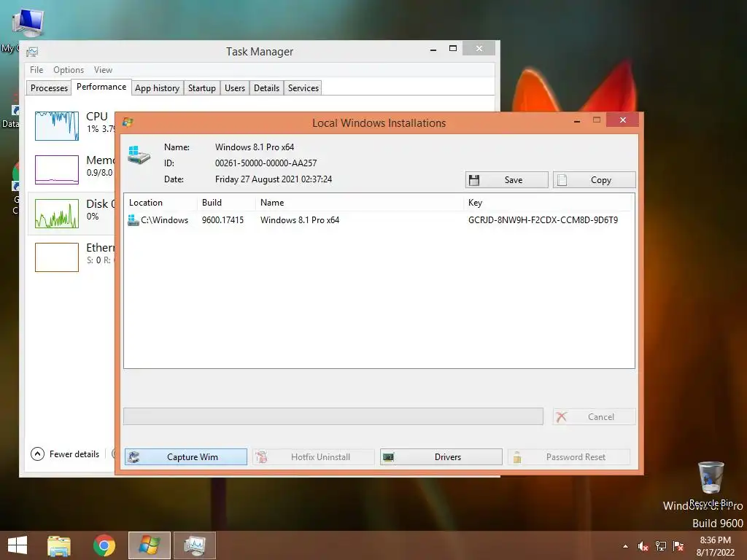Open the Options menu in Task Manager
This screenshot has height=560, width=747.
[x=69, y=70]
